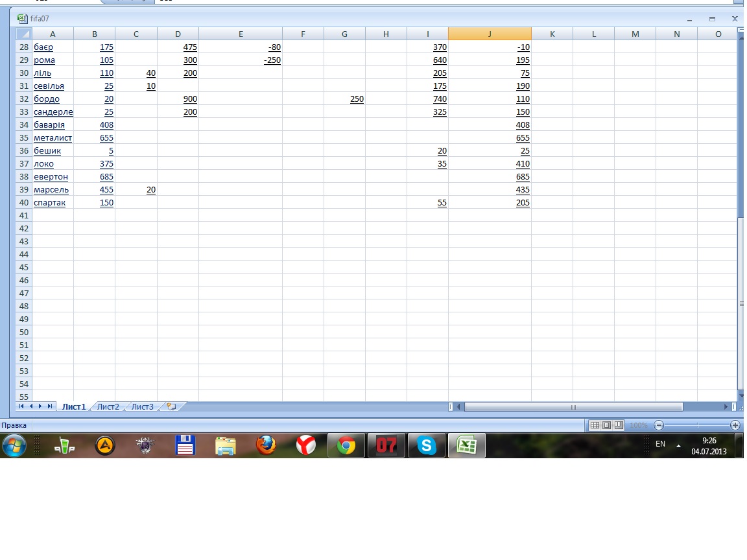The height and width of the screenshot is (560, 747).
Task: Switch to Page Layout view
Action: coord(606,425)
